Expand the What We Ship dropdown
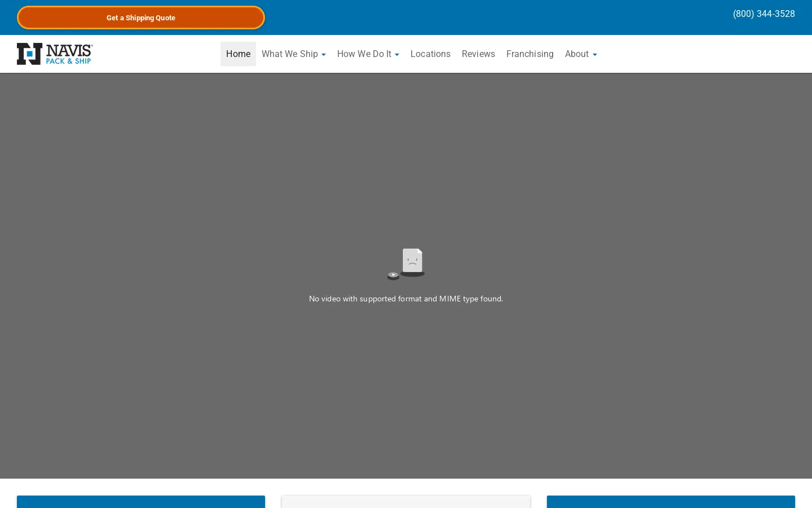 point(294,54)
